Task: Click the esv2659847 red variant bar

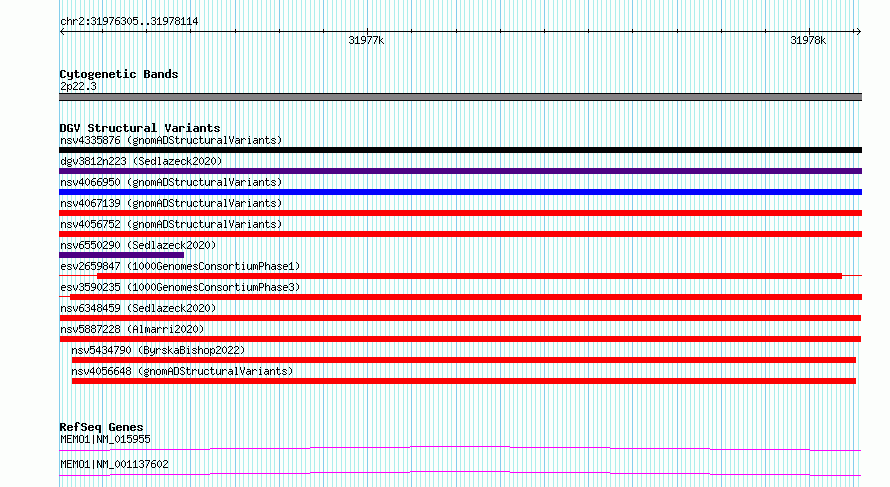Action: [x=469, y=276]
